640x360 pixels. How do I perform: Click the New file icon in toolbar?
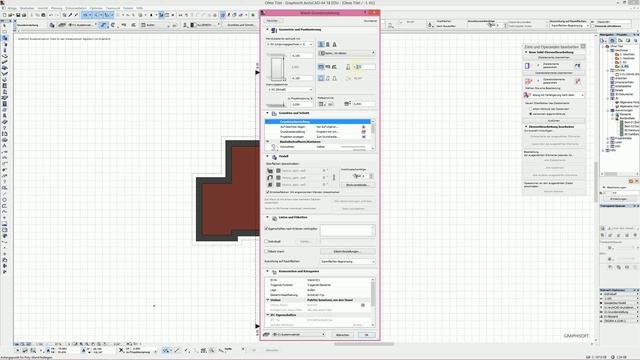click(4, 15)
